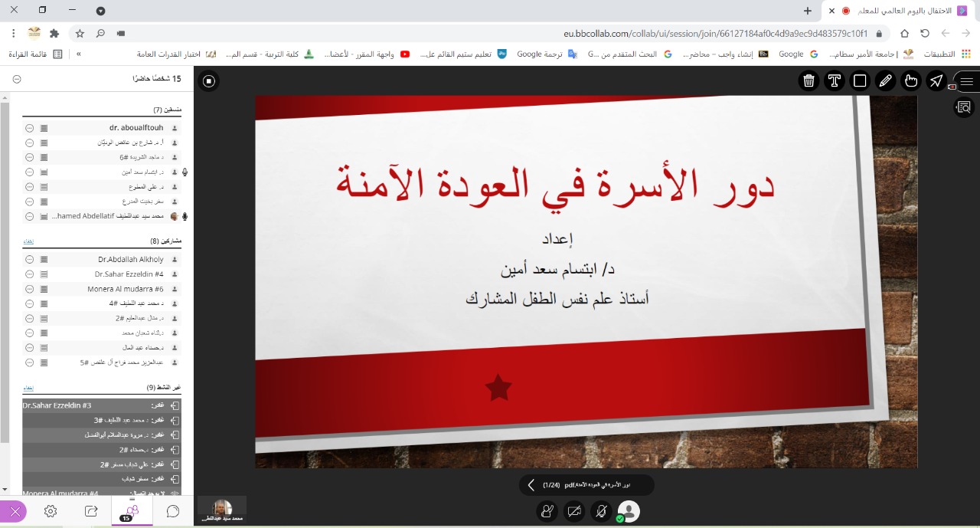This screenshot has width=980, height=528.
Task: Open attendee controls for Dr.Abdallah Alkholy
Action: click(x=29, y=260)
